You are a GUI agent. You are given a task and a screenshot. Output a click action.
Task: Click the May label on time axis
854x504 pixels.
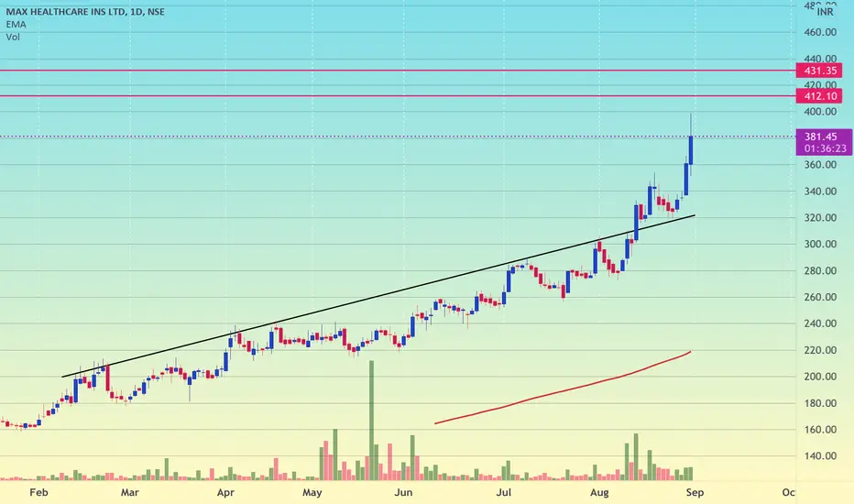(x=312, y=493)
